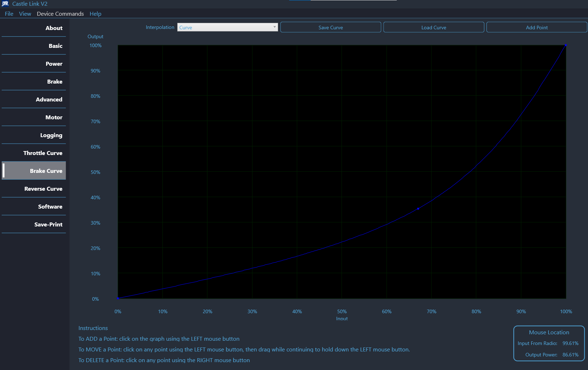588x370 pixels.
Task: Open the Throttle Curve tab
Action: click(34, 153)
